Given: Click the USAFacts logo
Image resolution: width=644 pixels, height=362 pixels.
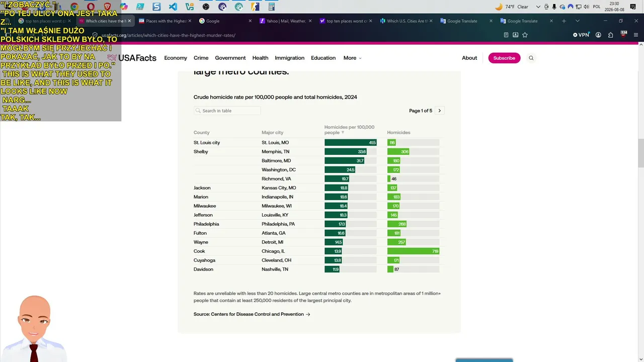Looking at the screenshot, I should [x=132, y=58].
